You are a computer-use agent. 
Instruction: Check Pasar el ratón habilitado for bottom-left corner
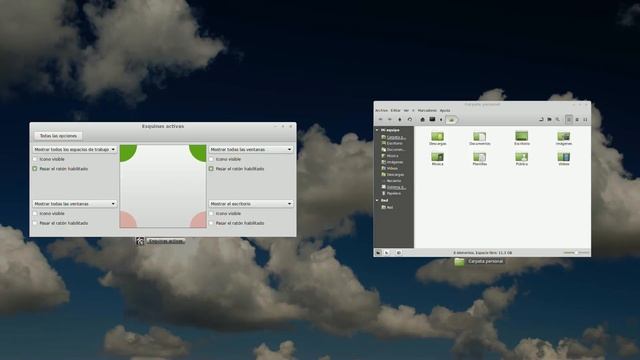pos(35,223)
